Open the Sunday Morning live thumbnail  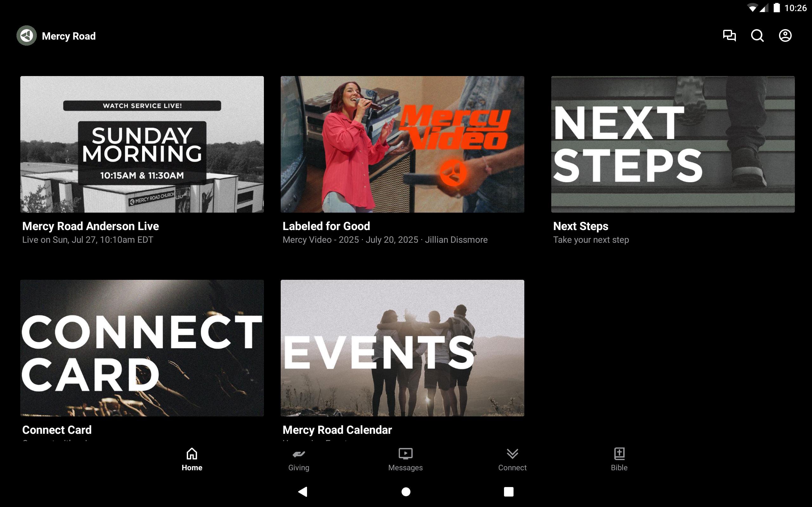tap(142, 144)
